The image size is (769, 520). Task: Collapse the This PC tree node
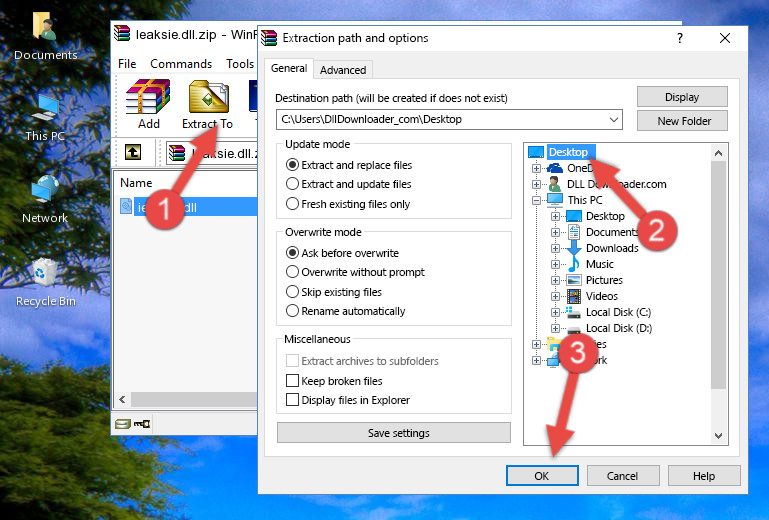coord(536,200)
